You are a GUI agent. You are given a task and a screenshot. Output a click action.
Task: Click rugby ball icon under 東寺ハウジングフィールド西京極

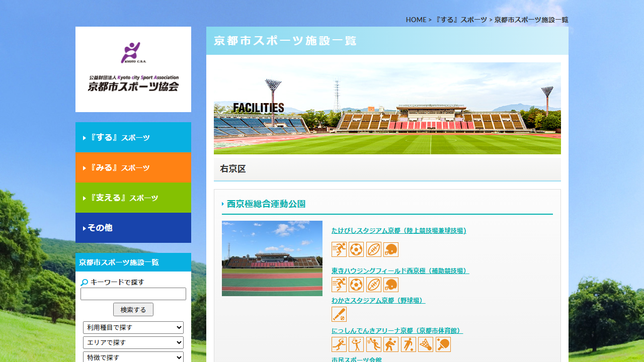374,285
